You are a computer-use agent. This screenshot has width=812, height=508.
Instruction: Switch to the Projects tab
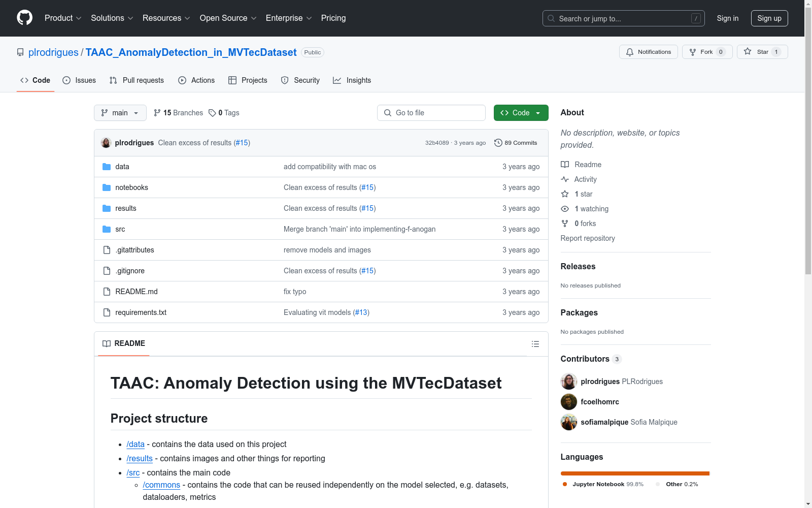coord(248,80)
